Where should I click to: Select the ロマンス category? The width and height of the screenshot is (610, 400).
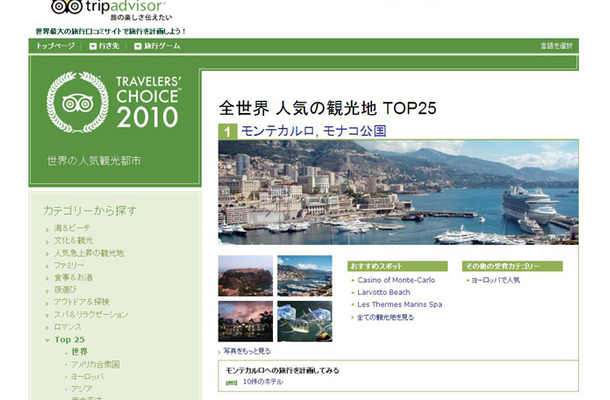point(68,327)
